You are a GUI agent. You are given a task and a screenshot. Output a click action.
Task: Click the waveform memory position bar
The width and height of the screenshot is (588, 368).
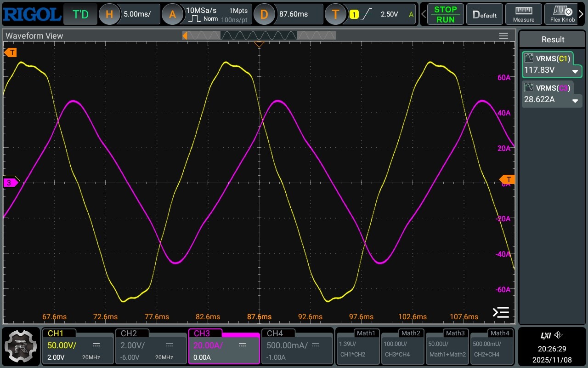[259, 35]
